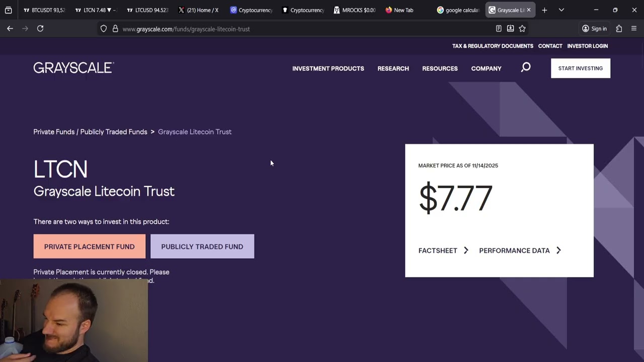Open Tax & Regulatory Documents link

493,46
